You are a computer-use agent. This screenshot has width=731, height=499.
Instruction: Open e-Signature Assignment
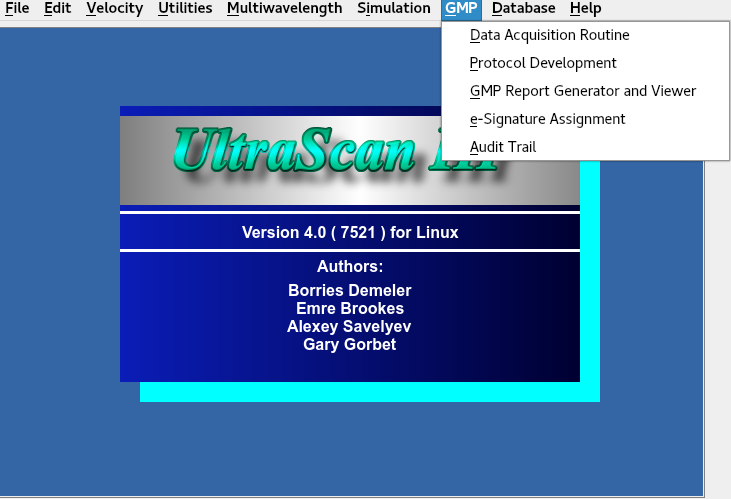(547, 119)
